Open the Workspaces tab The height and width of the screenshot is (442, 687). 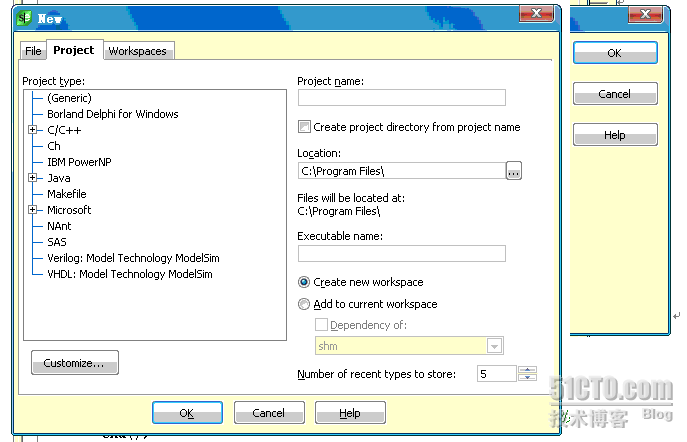click(138, 51)
